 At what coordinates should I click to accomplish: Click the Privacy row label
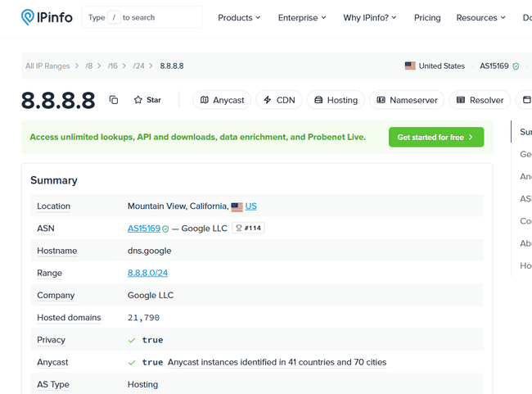point(51,340)
